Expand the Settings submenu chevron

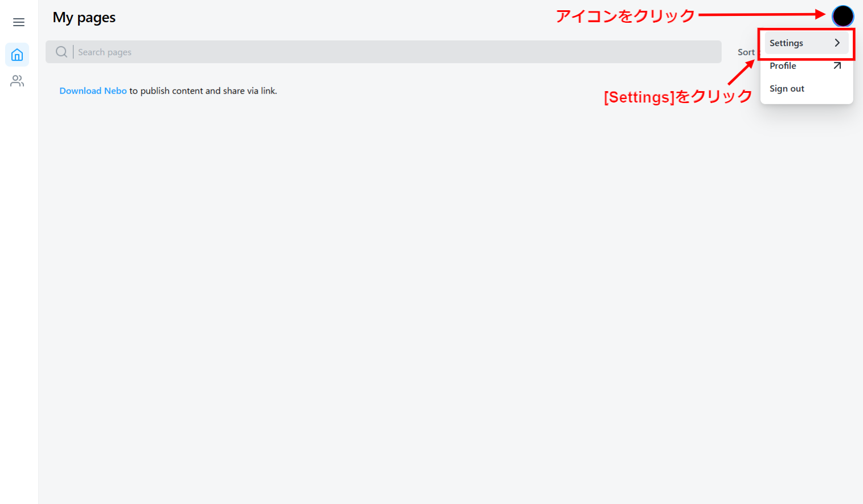coord(837,43)
